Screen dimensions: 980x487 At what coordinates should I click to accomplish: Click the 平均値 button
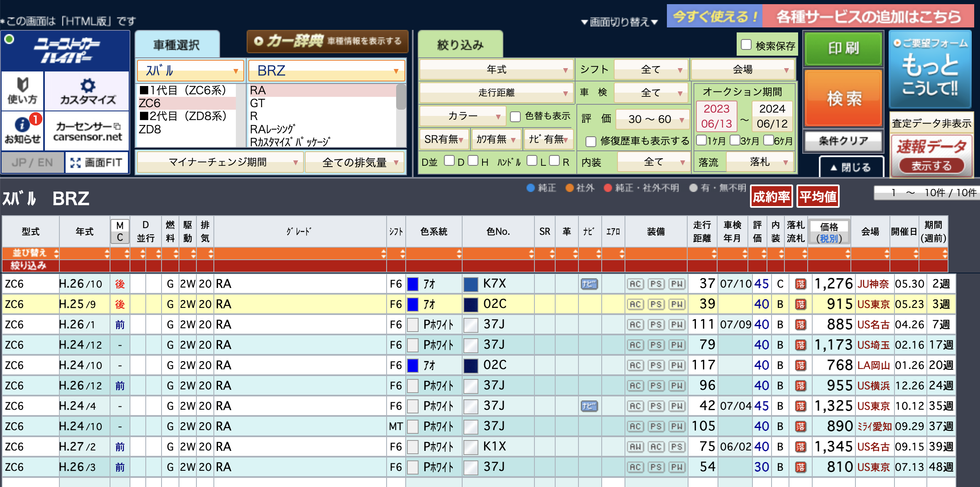(x=818, y=196)
